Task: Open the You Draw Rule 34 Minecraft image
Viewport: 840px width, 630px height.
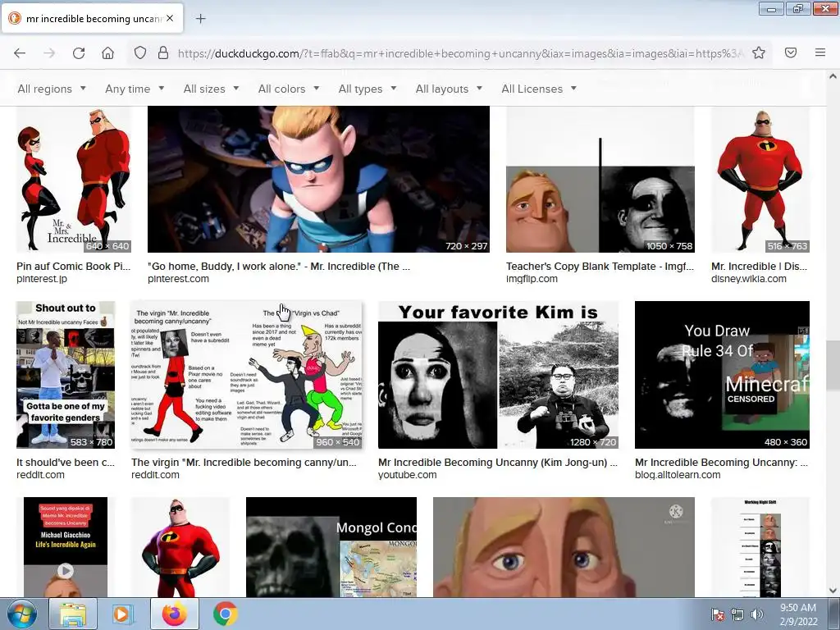Action: pos(722,374)
